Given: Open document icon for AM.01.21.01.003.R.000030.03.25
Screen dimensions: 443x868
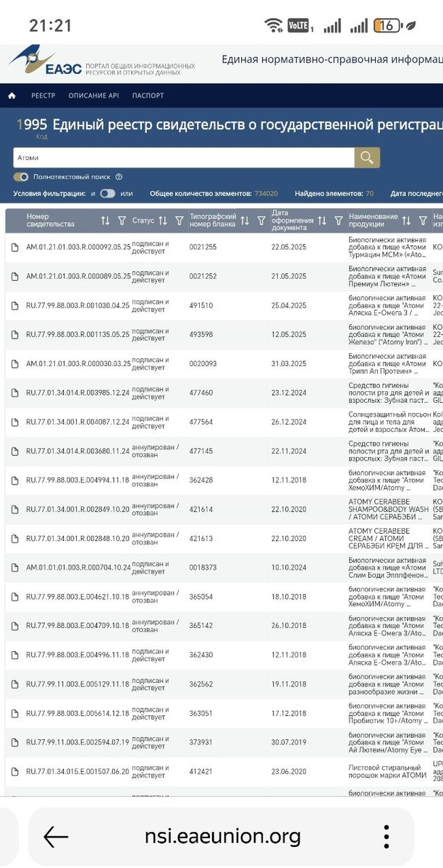Looking at the screenshot, I should (14, 364).
